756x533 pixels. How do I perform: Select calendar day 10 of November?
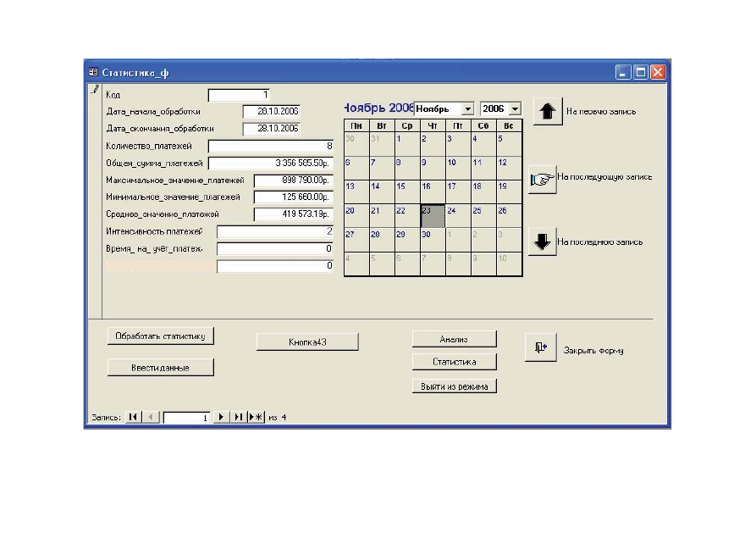coord(458,168)
